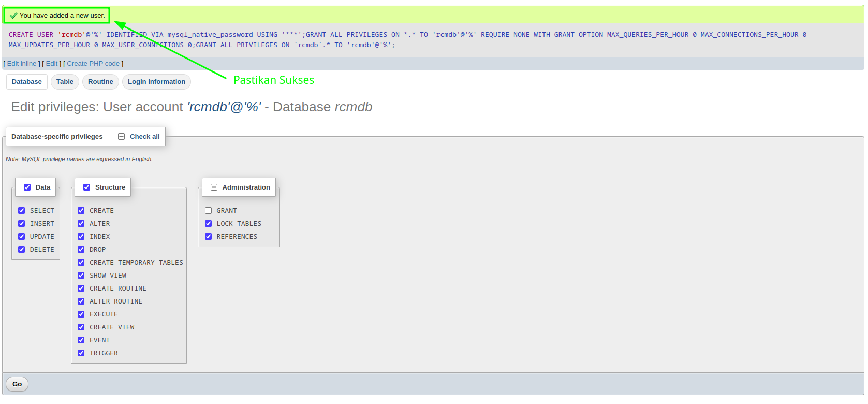Uncheck the ALTER privilege checkbox
Image resolution: width=868 pixels, height=404 pixels.
(x=81, y=224)
